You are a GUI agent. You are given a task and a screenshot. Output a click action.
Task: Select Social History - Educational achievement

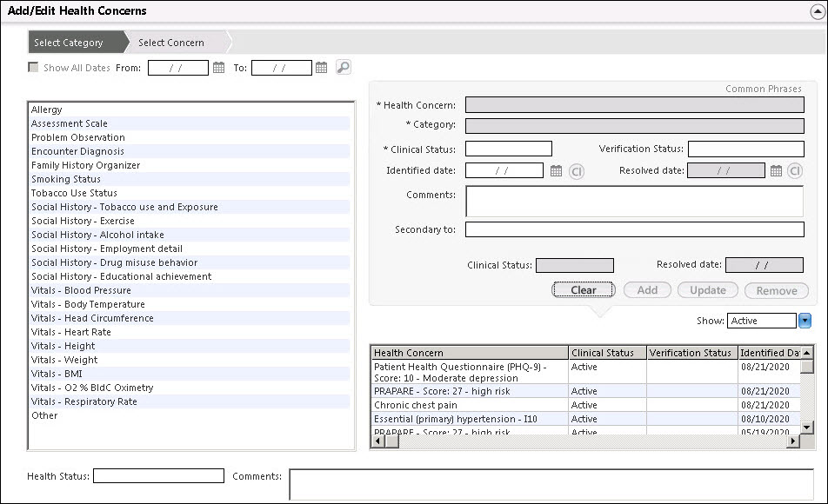[190, 276]
